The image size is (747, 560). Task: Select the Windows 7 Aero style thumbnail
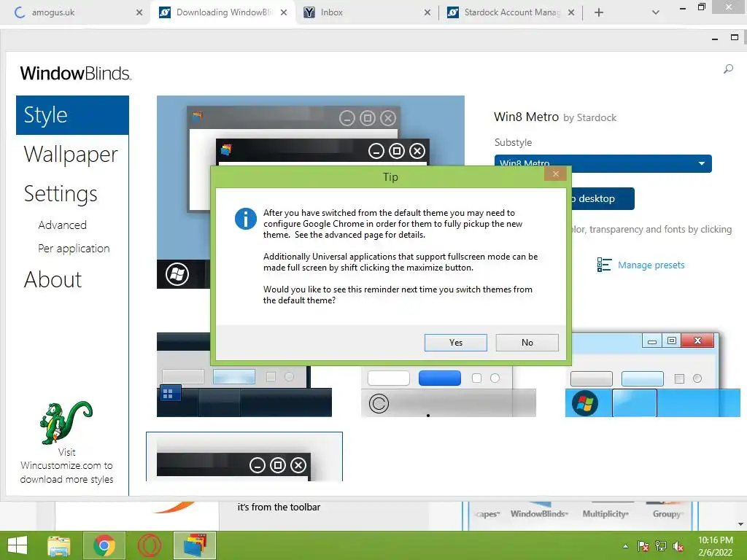tap(652, 375)
